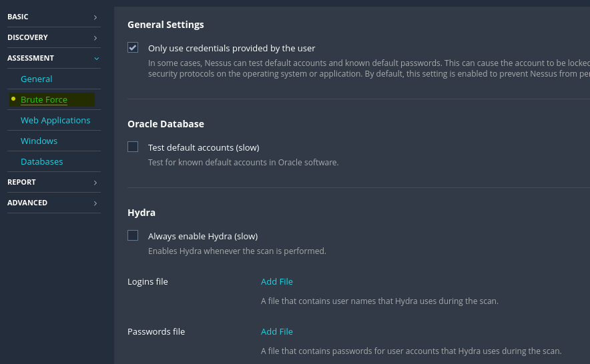Screen dimensions: 590x364
Task: Go to Web Applications settings
Action: tap(55, 120)
